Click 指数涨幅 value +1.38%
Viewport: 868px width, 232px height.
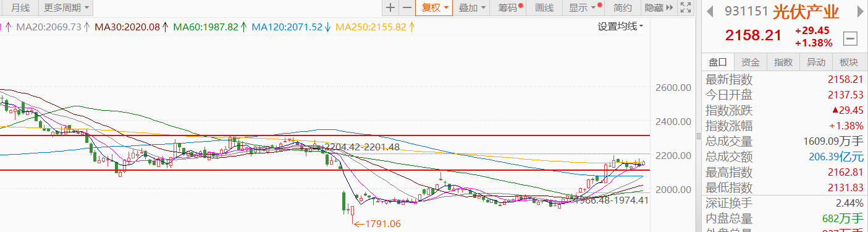click(x=847, y=126)
